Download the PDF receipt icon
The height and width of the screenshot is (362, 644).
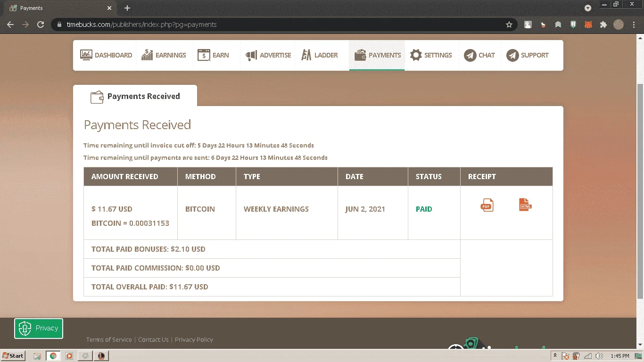(x=487, y=205)
